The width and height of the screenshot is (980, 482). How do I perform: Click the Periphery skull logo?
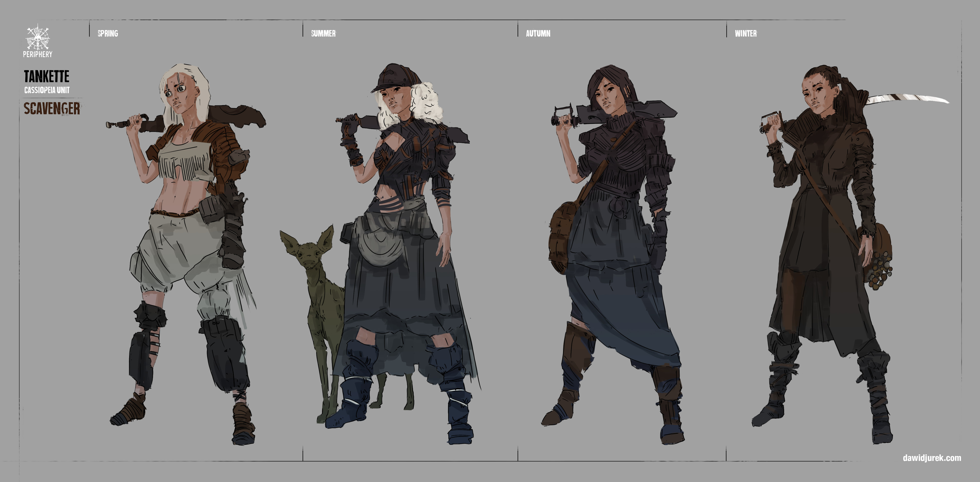point(38,37)
